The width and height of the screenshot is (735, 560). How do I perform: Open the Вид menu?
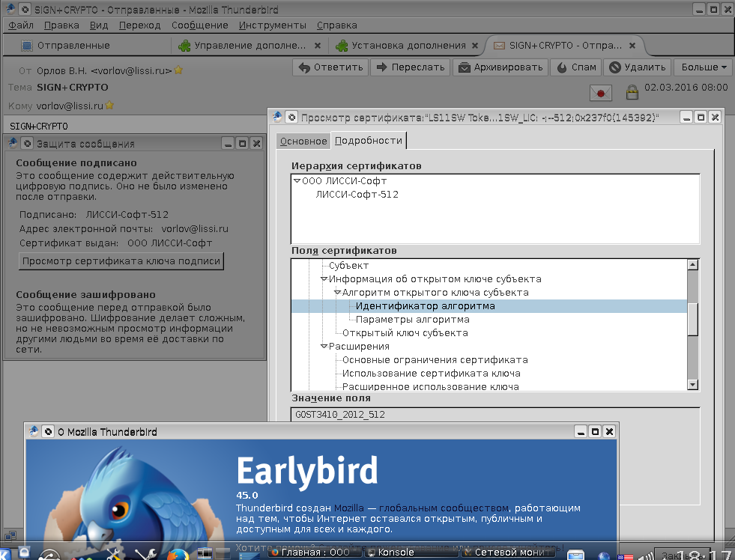point(99,25)
